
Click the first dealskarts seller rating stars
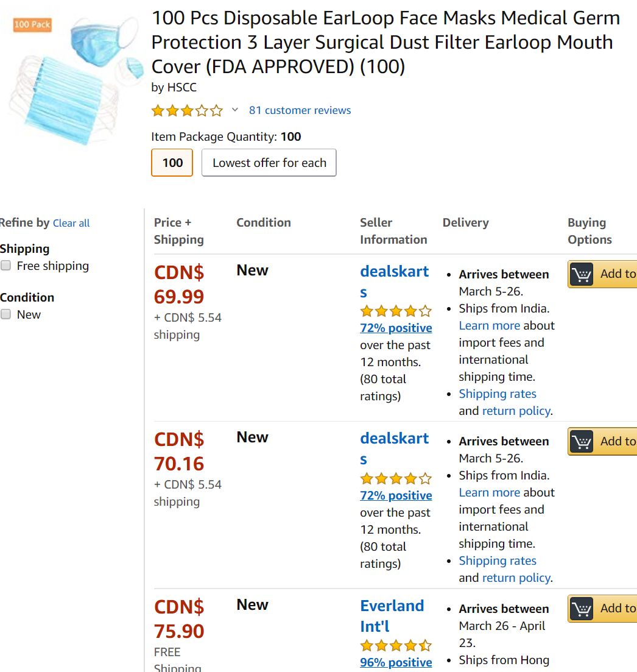coord(396,311)
